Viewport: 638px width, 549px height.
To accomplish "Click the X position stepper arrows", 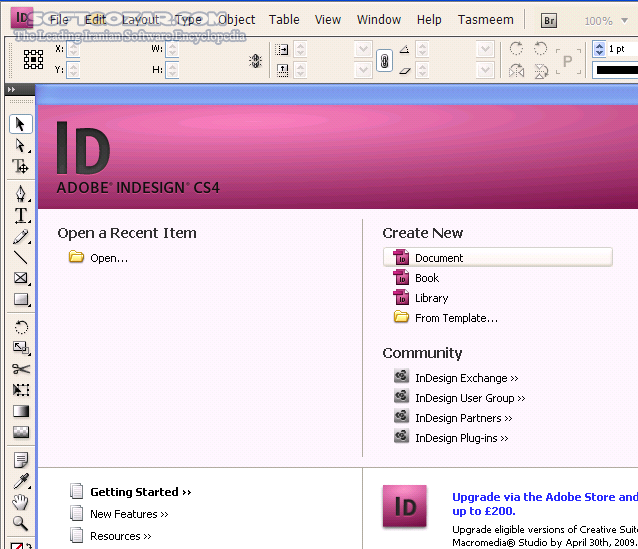I will tap(73, 49).
